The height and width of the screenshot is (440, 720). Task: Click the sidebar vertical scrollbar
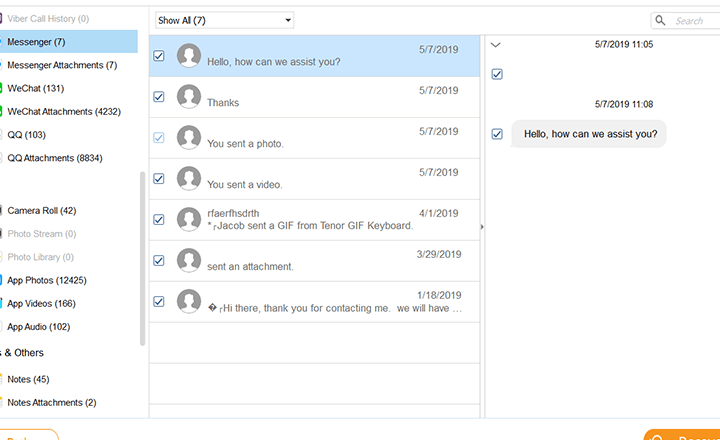[142, 258]
